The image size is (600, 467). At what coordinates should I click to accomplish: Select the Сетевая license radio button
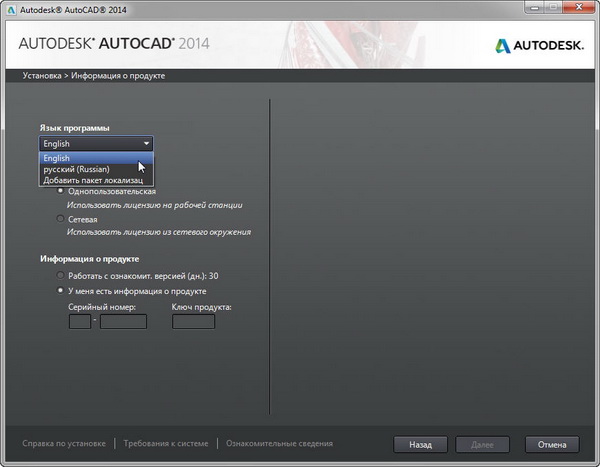pos(61,217)
